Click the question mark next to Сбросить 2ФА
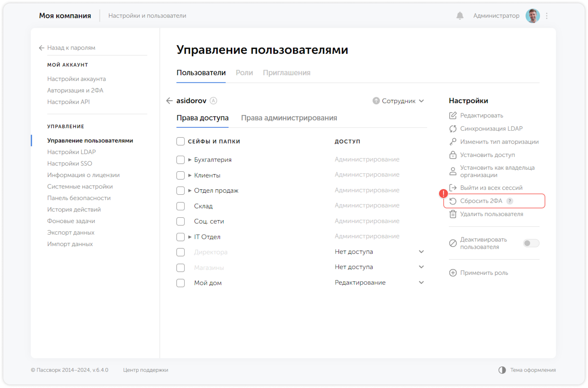Screen dimensions: 588x388 click(510, 201)
